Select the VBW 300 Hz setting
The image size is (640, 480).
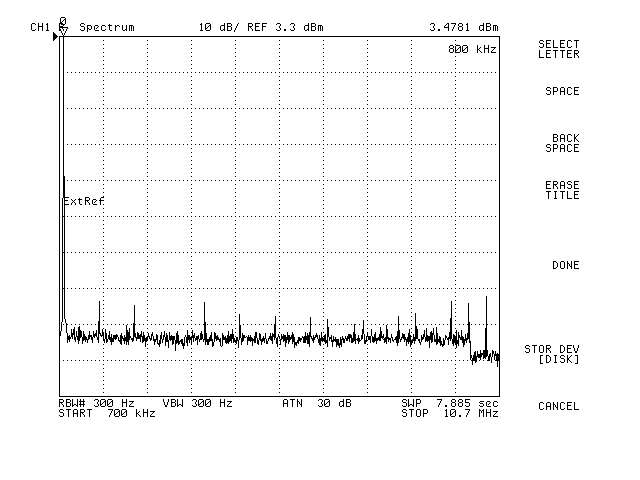(197, 402)
